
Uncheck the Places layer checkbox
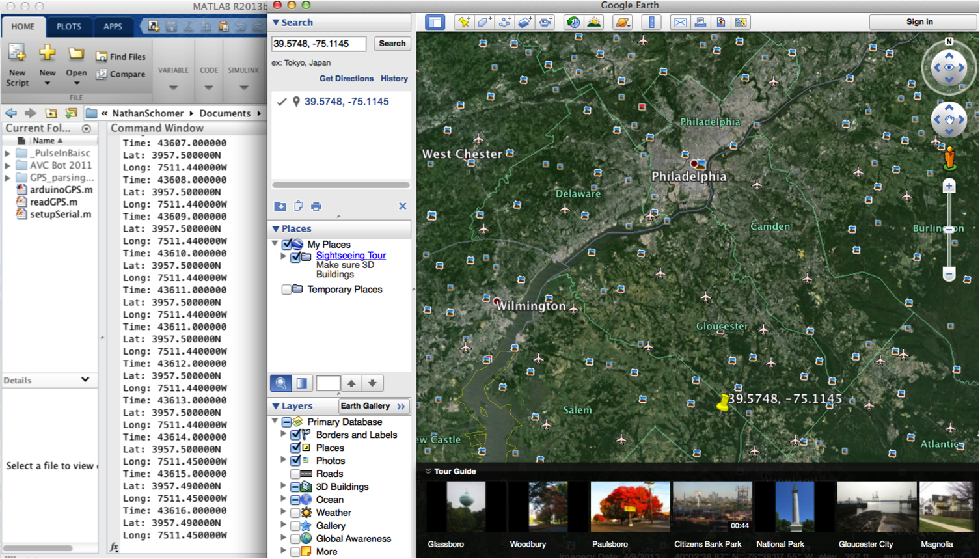pyautogui.click(x=295, y=448)
